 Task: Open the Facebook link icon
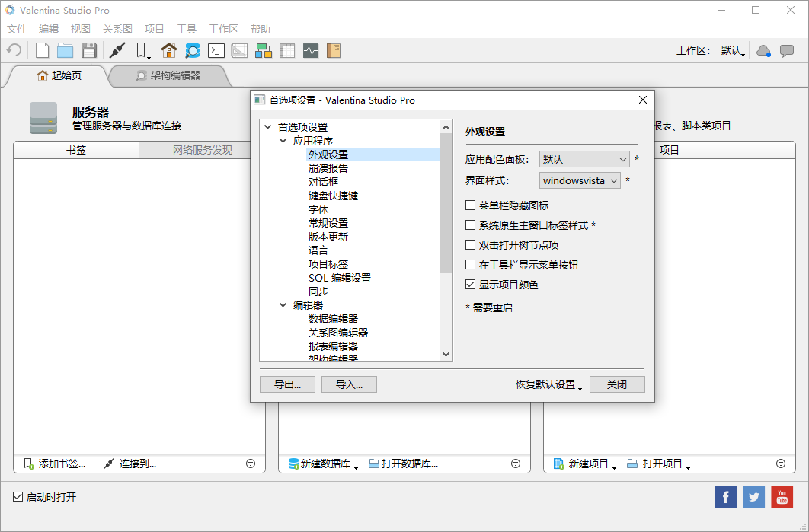click(725, 497)
